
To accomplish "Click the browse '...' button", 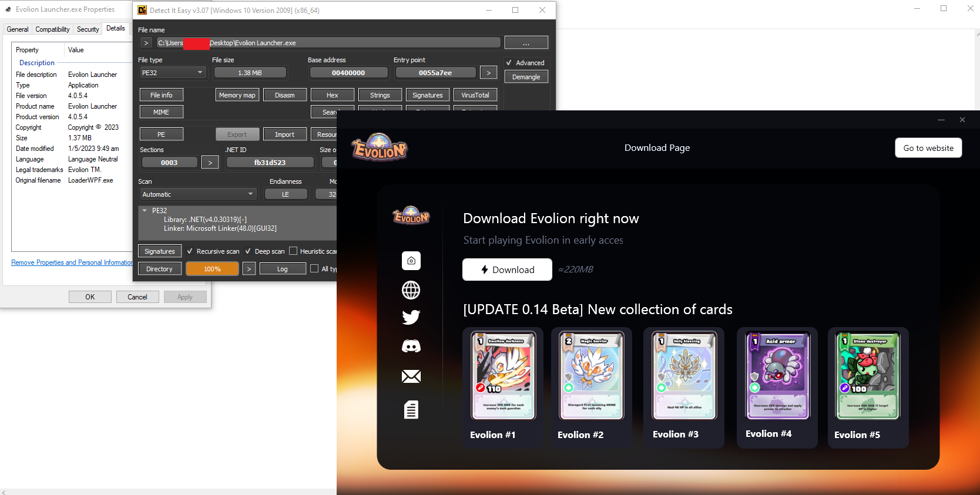I will (x=526, y=43).
